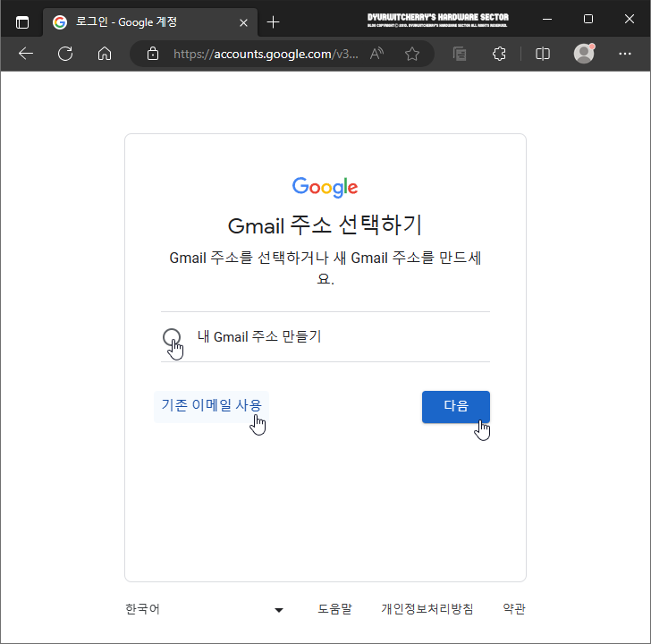
Task: Switch to the 로그인 - Google 계정 tab
Action: click(x=150, y=22)
